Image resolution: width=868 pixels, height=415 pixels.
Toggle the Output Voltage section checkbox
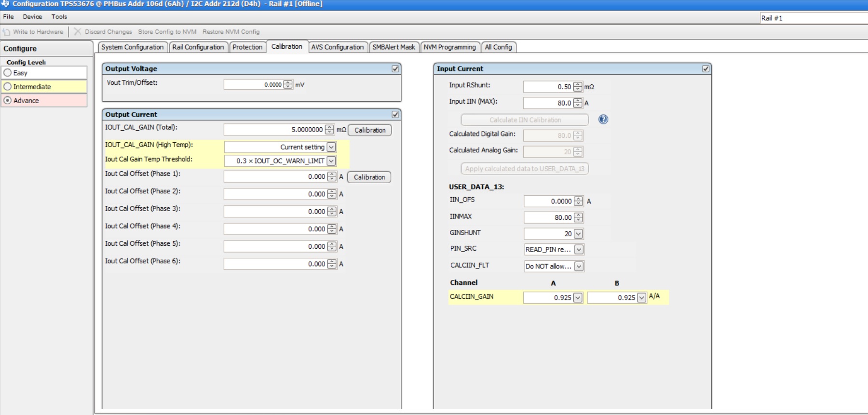click(x=395, y=69)
